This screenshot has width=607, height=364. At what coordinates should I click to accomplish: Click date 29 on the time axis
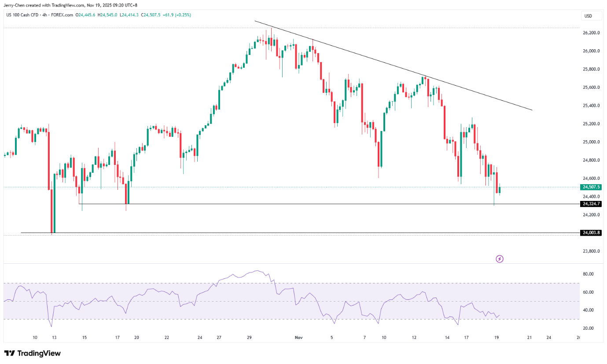(x=249, y=338)
